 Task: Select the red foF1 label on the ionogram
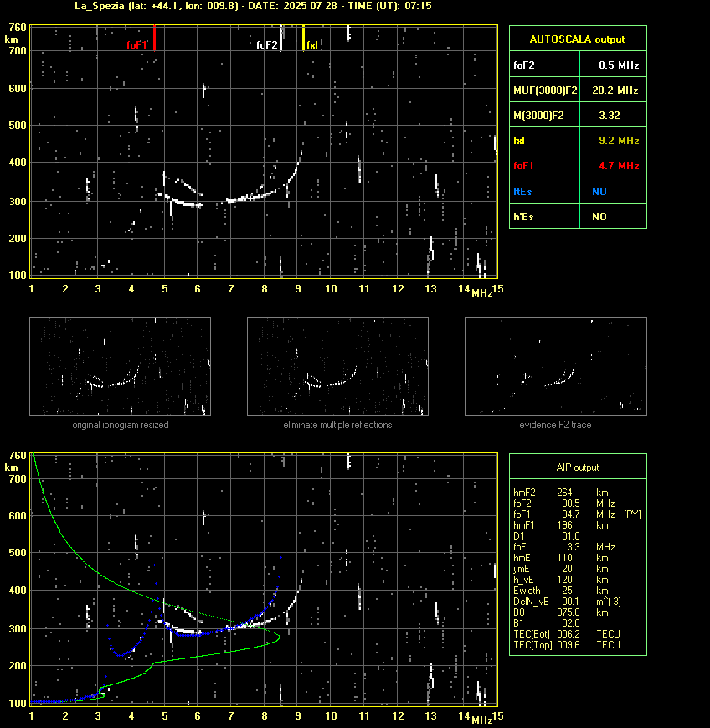136,45
